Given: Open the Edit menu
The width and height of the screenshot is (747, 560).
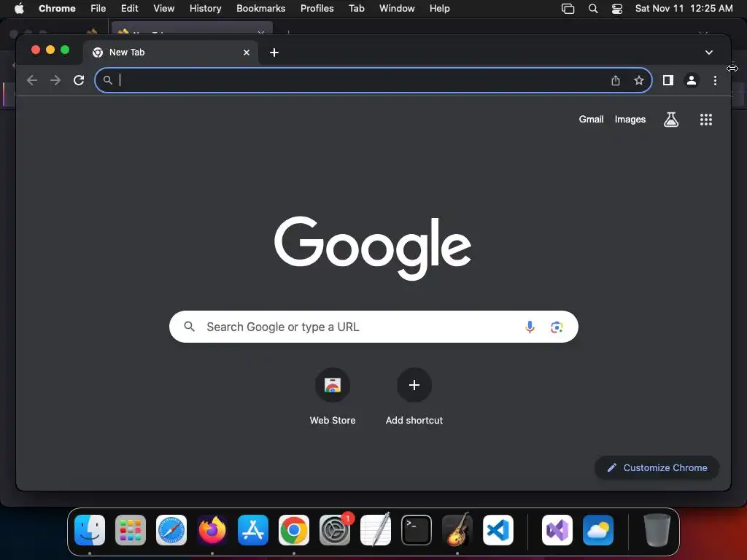Looking at the screenshot, I should [x=129, y=9].
